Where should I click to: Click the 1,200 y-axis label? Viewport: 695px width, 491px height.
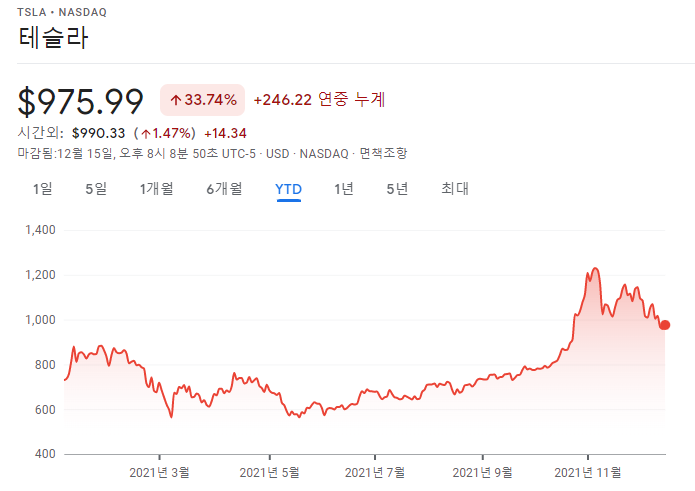point(40,275)
